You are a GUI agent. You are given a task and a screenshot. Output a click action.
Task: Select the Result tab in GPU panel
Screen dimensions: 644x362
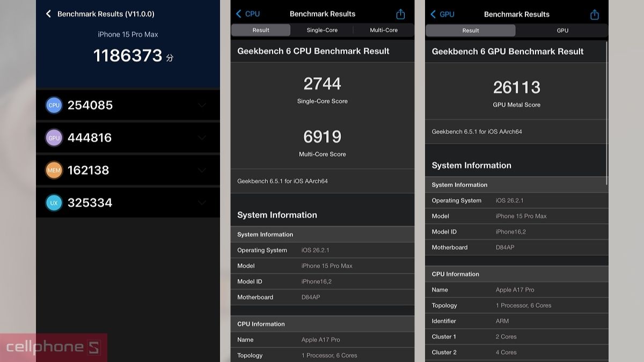tap(471, 31)
